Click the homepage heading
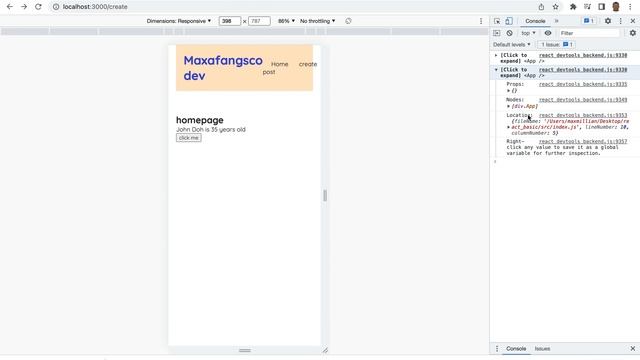This screenshot has width=640, height=360. click(200, 120)
